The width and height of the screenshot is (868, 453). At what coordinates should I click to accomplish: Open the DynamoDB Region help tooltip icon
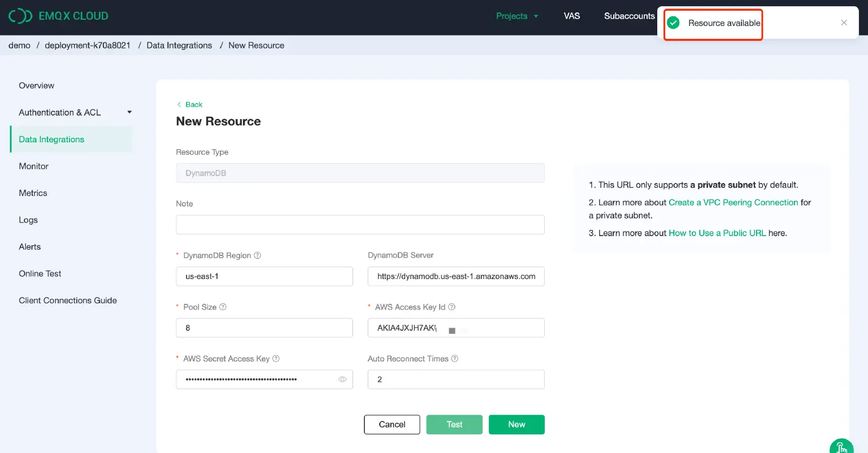(258, 255)
